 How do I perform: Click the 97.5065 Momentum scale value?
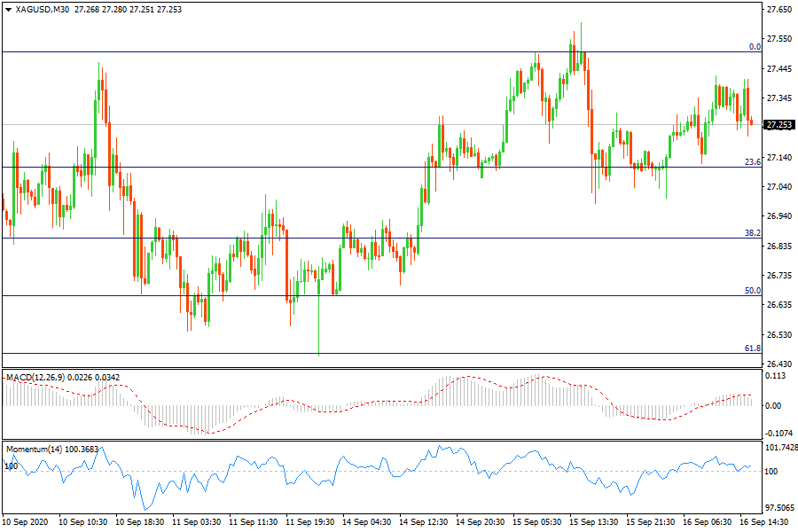pyautogui.click(x=780, y=508)
